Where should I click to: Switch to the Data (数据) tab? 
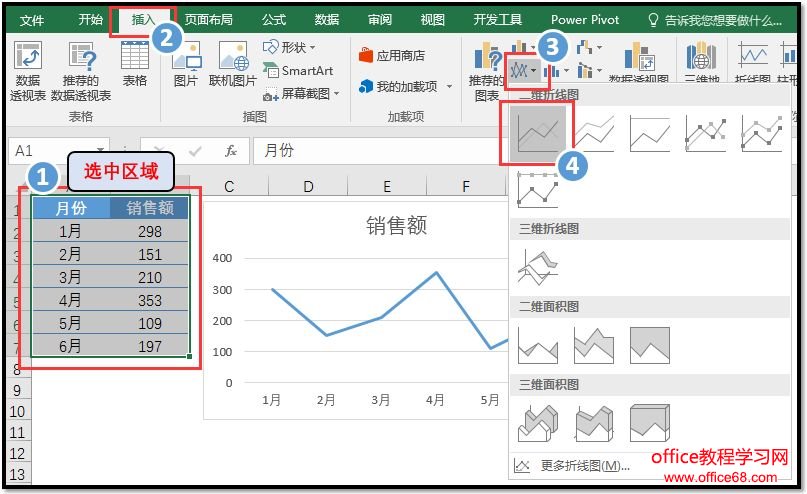coord(326,20)
